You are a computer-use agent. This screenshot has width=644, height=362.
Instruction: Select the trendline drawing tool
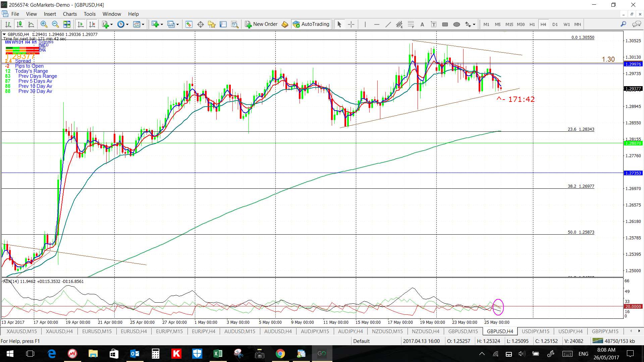(388, 24)
